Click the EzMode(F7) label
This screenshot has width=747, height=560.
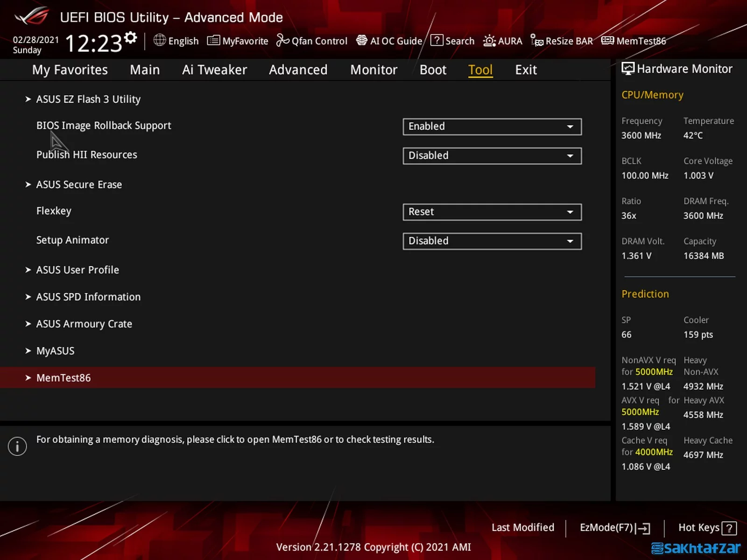tap(606, 528)
